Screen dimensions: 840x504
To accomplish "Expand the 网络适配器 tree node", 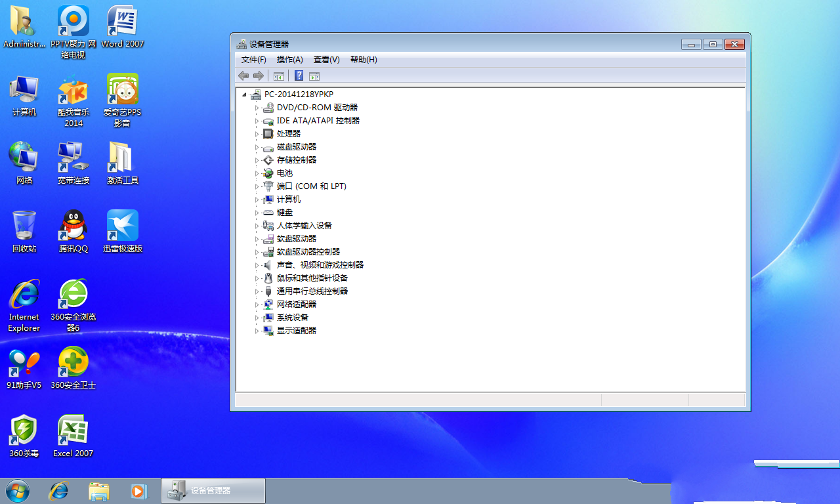I will point(257,304).
